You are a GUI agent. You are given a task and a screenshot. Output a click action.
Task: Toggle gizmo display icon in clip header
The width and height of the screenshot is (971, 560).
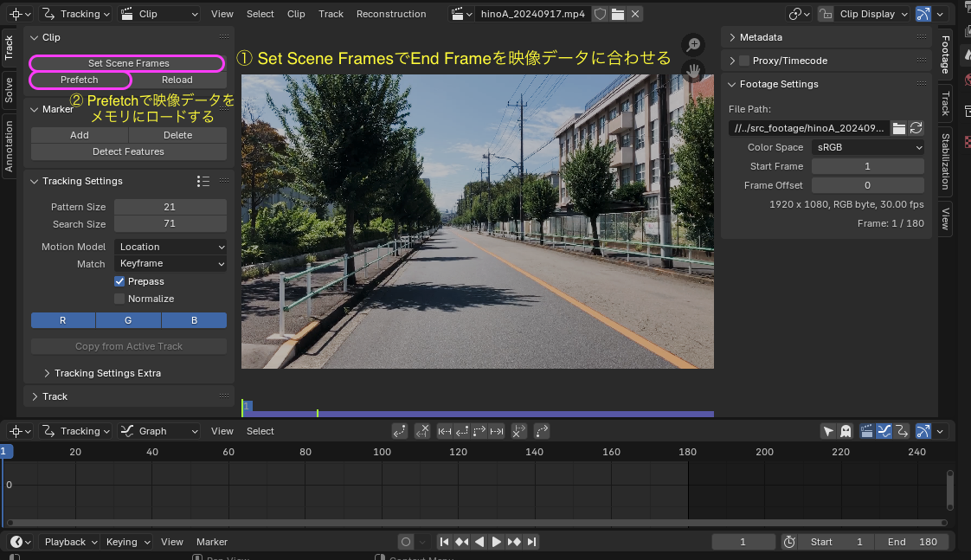point(923,14)
